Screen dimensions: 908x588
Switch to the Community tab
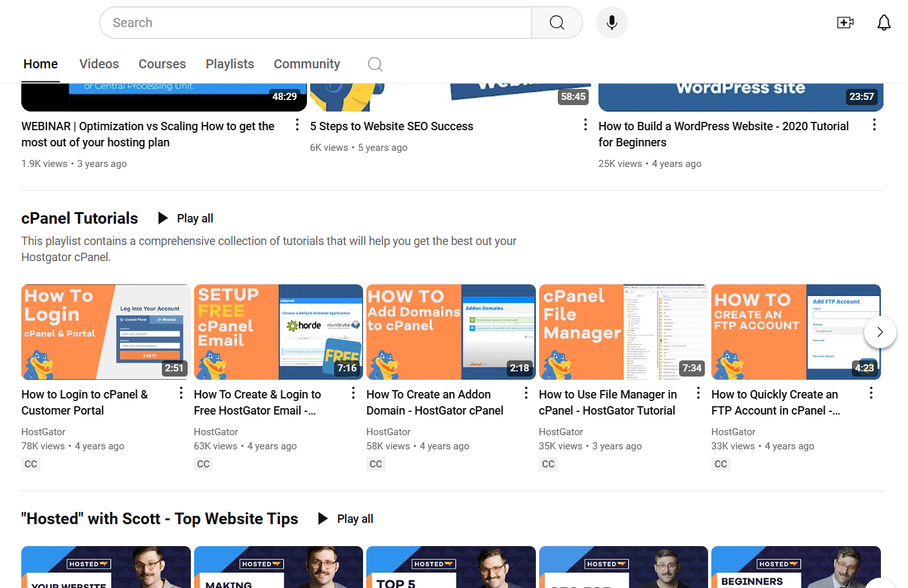pyautogui.click(x=307, y=64)
